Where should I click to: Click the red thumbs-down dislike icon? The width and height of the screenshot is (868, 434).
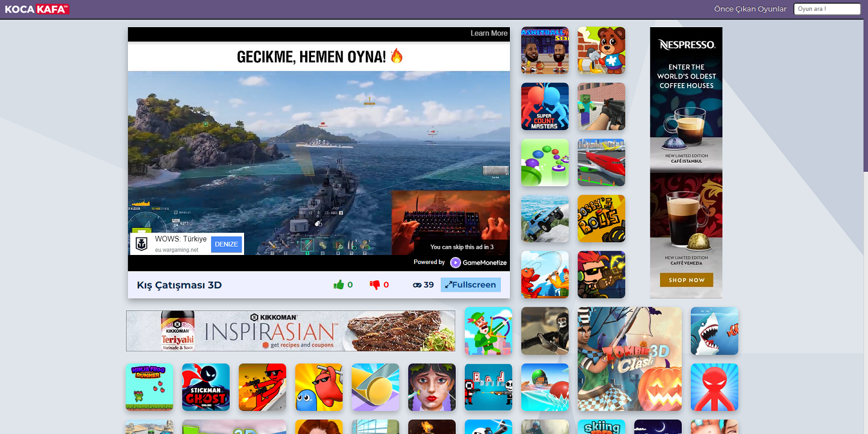pyautogui.click(x=375, y=285)
